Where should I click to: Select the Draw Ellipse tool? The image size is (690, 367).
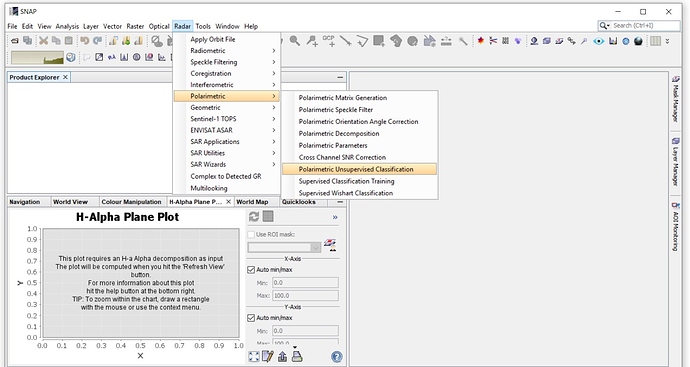[412, 41]
